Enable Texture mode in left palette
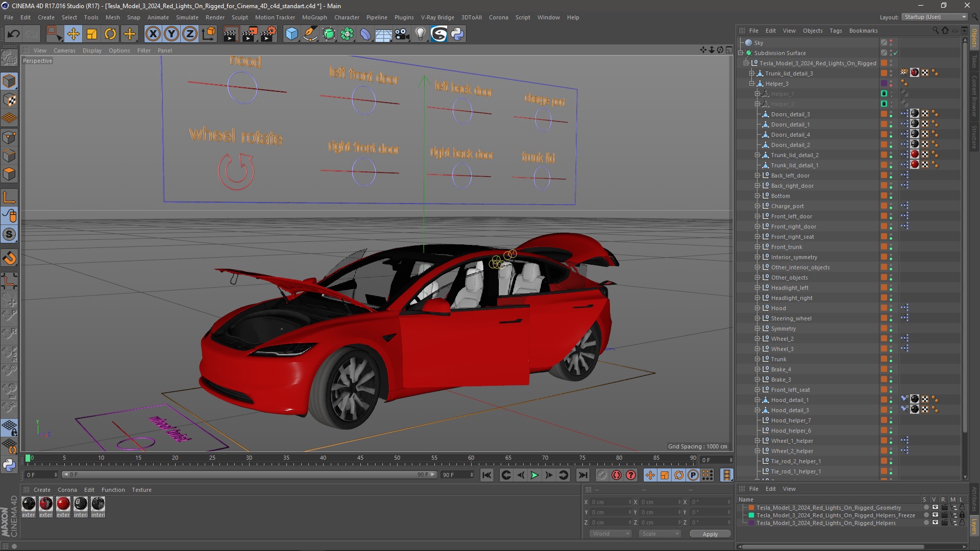Viewport: 980px width, 551px height. pos(9,100)
